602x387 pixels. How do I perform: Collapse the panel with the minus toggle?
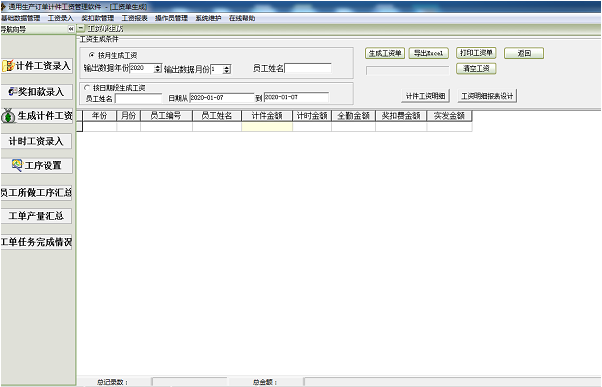pyautogui.click(x=81, y=28)
